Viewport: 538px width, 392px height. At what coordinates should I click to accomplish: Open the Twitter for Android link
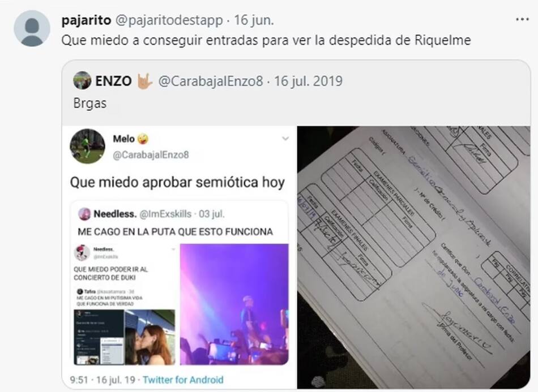tap(183, 380)
